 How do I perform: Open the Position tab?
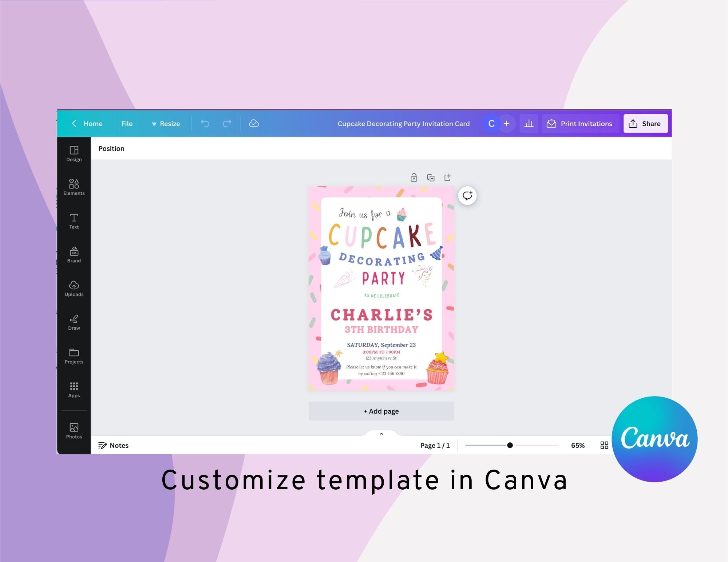click(x=111, y=148)
